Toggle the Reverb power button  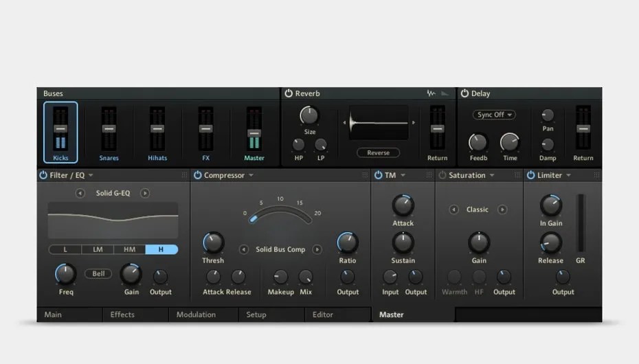coord(289,93)
